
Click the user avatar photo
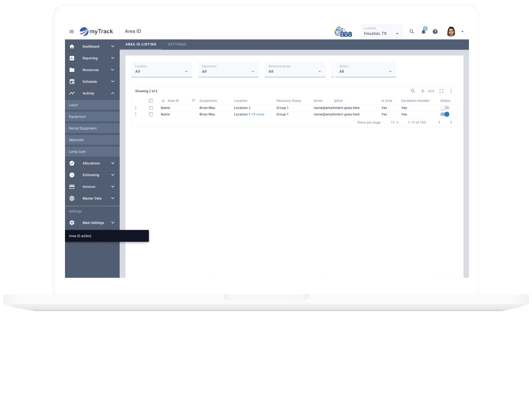click(x=451, y=32)
